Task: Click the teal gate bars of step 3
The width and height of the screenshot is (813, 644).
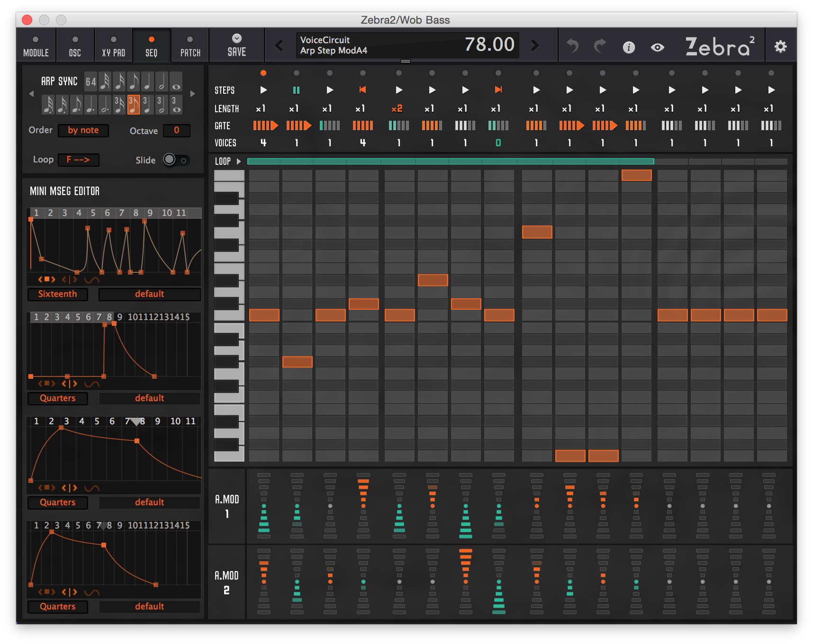Action: coord(330,125)
